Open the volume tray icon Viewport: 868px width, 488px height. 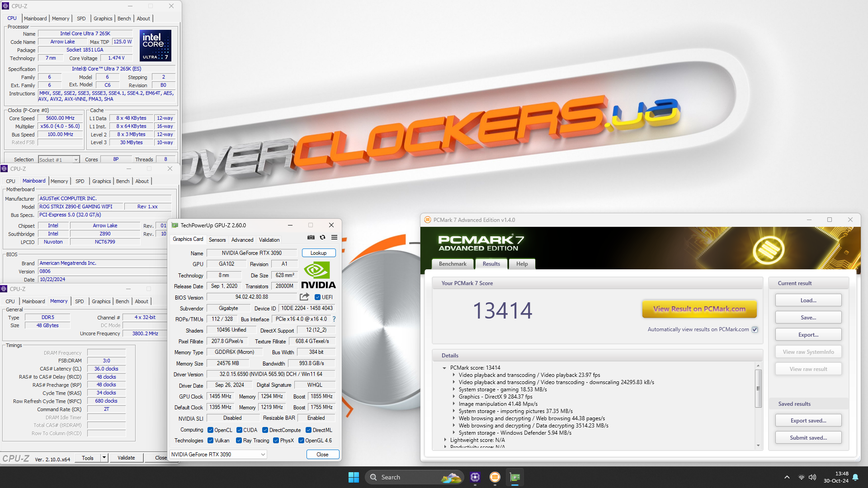point(812,477)
